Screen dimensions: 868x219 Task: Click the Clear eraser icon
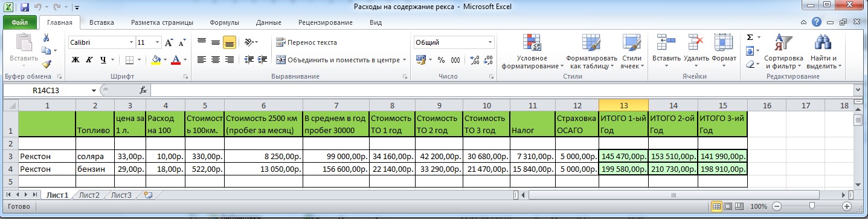click(750, 64)
